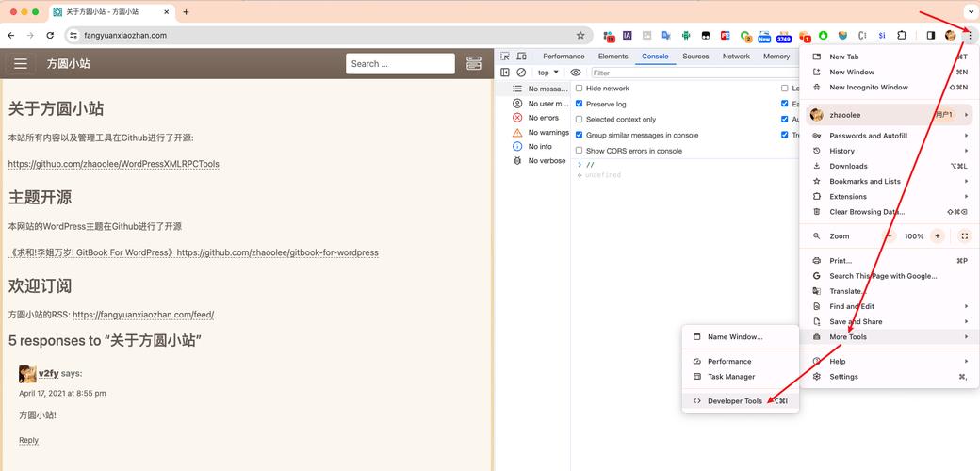Open the website's hamburger menu
This screenshot has height=471, width=980.
21,64
